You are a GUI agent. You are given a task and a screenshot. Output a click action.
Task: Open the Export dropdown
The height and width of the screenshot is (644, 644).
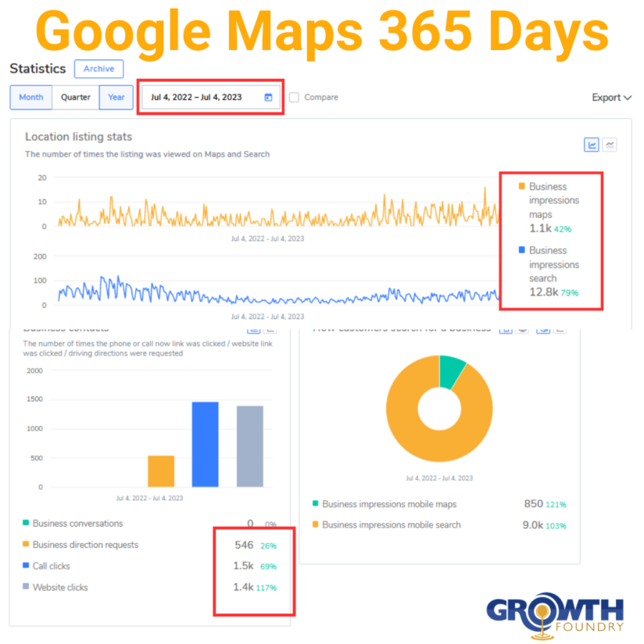(606, 97)
